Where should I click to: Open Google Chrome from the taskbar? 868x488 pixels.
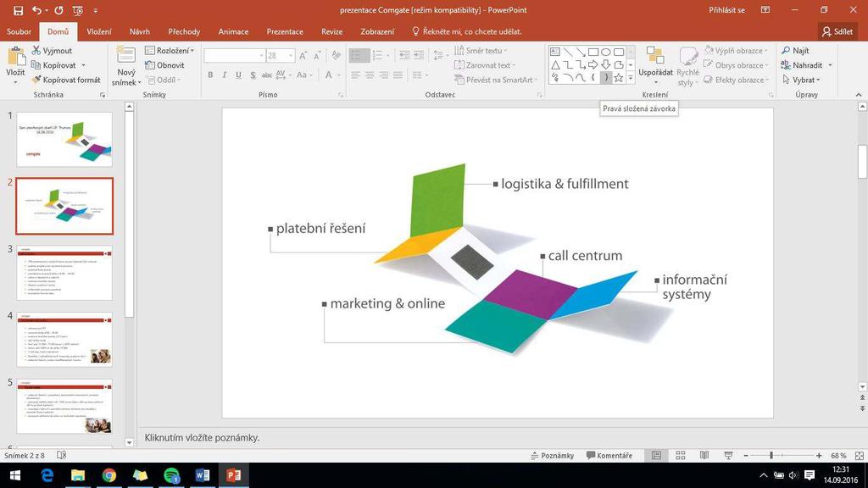point(109,475)
